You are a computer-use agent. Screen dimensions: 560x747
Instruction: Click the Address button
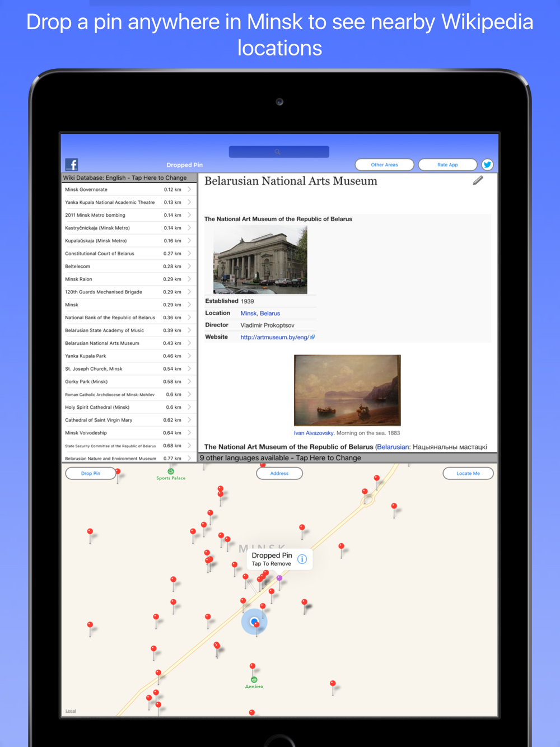(x=279, y=473)
